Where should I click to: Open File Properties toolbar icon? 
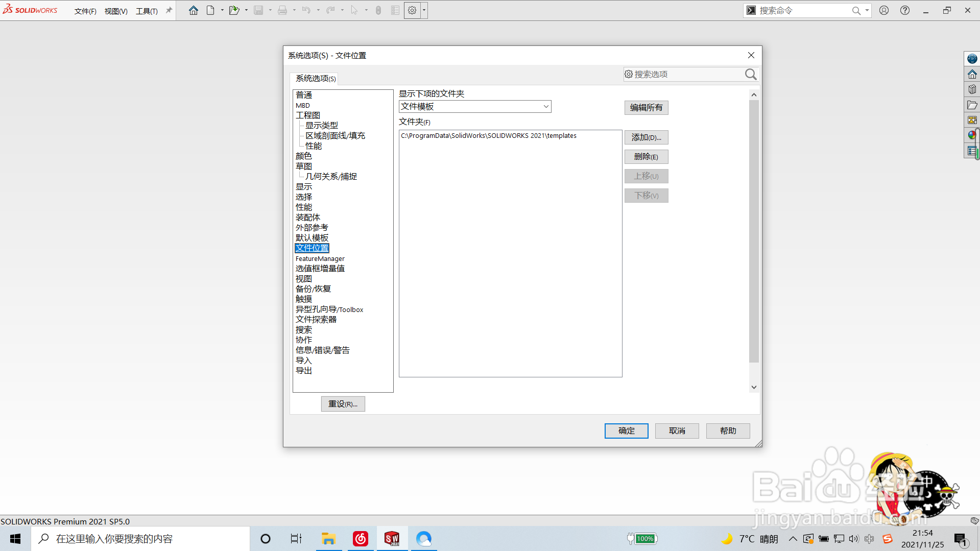pyautogui.click(x=395, y=10)
